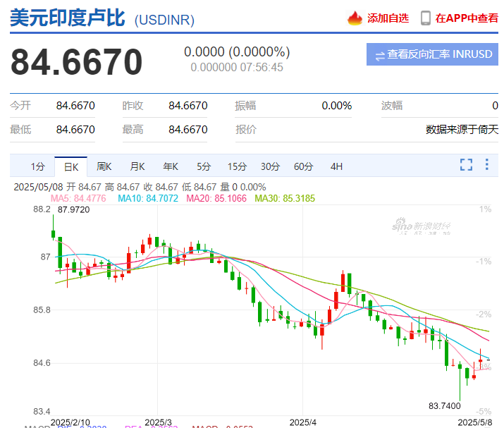The width and height of the screenshot is (504, 428).
Task: Click the MA20: 85.1066 indicator label
Action: click(x=216, y=198)
